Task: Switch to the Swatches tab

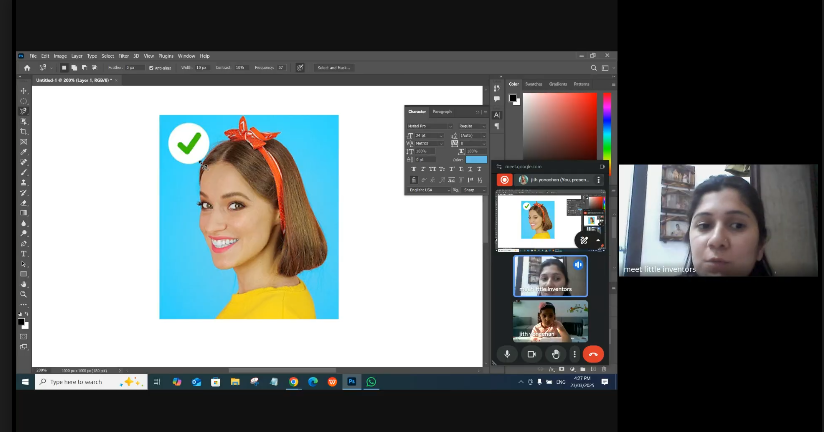Action: [x=535, y=84]
